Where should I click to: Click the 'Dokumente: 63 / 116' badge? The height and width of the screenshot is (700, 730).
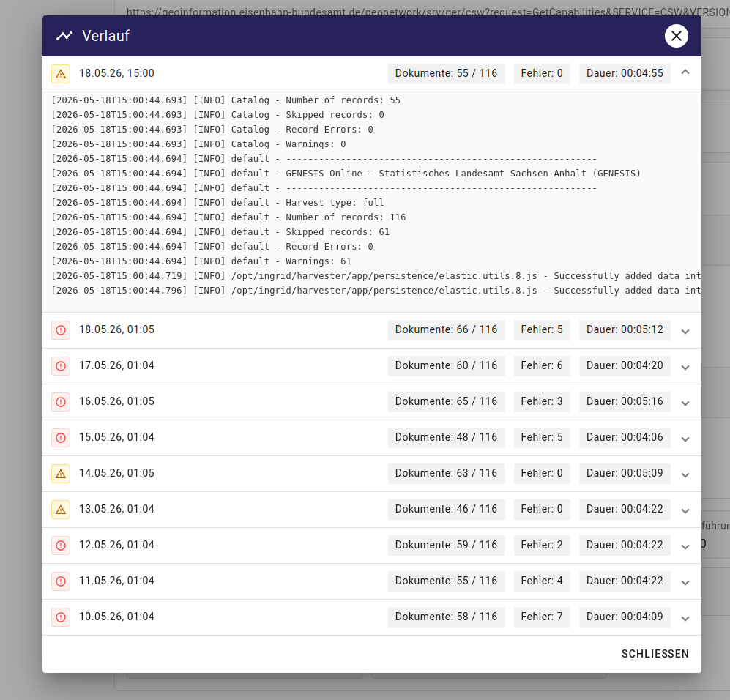pos(446,473)
